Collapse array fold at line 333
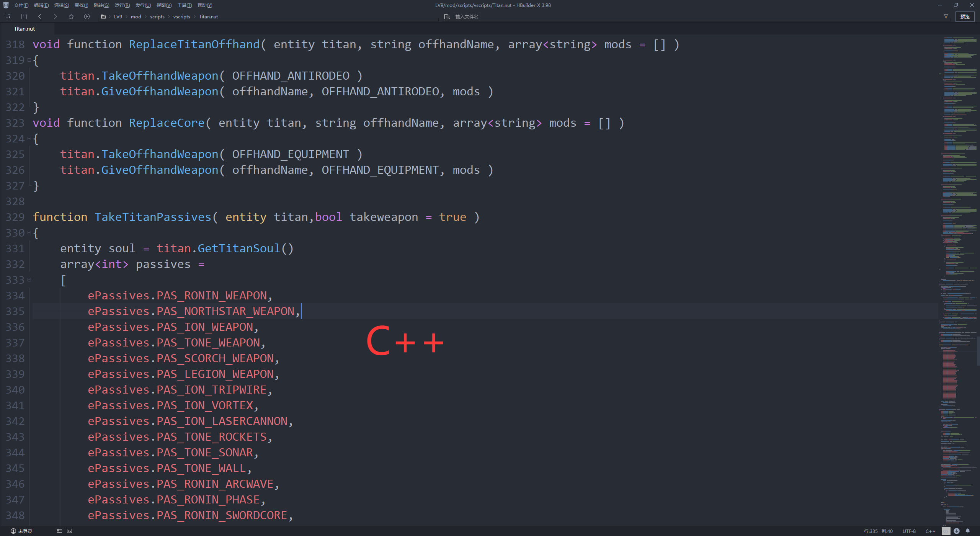The width and height of the screenshot is (980, 536). pos(29,280)
